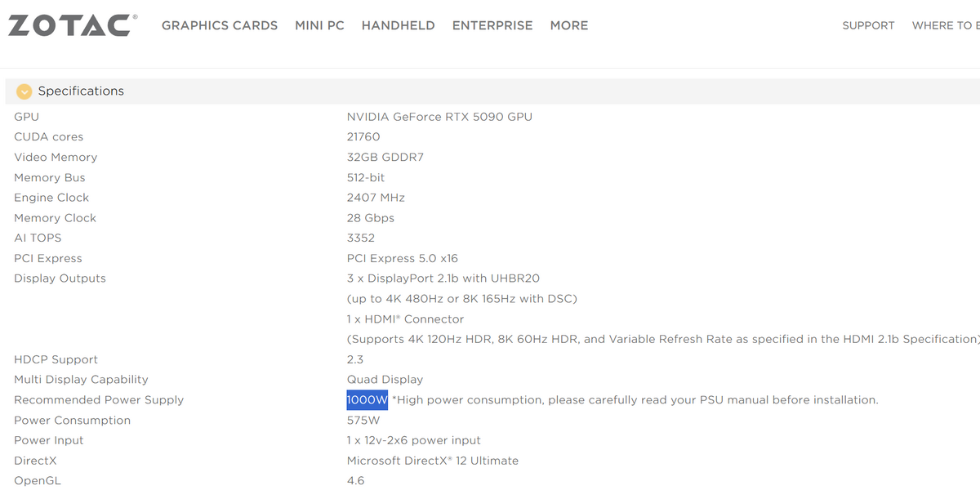
Task: Click the DirectX specification value
Action: point(432,460)
